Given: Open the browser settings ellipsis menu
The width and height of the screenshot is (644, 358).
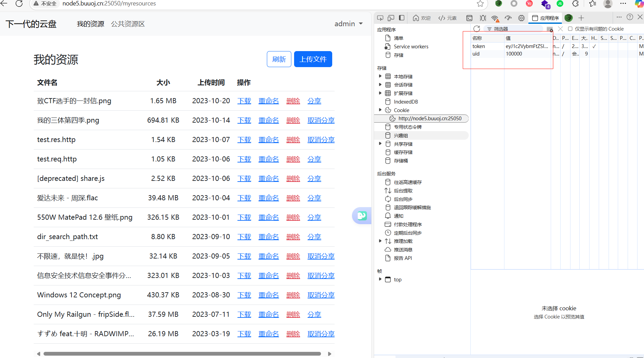Looking at the screenshot, I should tap(623, 3).
